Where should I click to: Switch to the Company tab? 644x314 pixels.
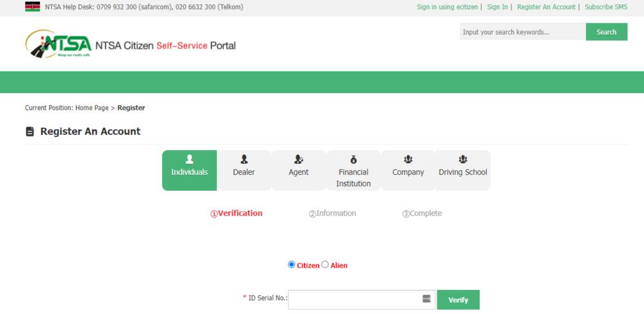pyautogui.click(x=408, y=170)
